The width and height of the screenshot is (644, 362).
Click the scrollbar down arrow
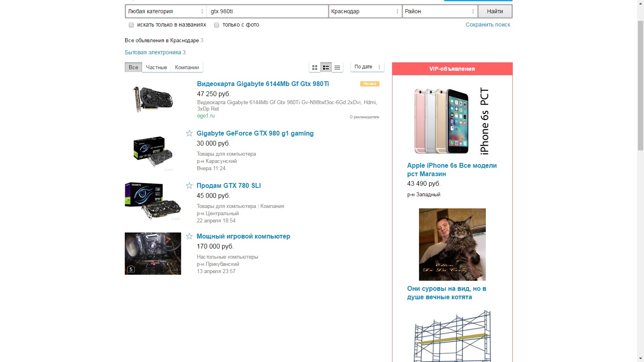tap(640, 358)
